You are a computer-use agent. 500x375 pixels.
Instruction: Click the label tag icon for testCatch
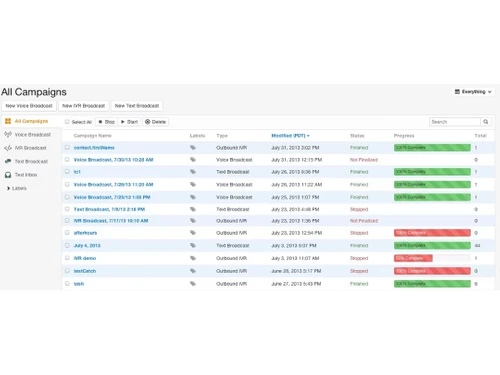click(x=193, y=271)
